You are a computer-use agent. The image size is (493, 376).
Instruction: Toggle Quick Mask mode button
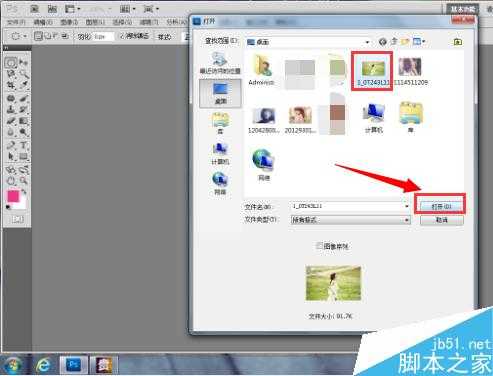pos(17,219)
